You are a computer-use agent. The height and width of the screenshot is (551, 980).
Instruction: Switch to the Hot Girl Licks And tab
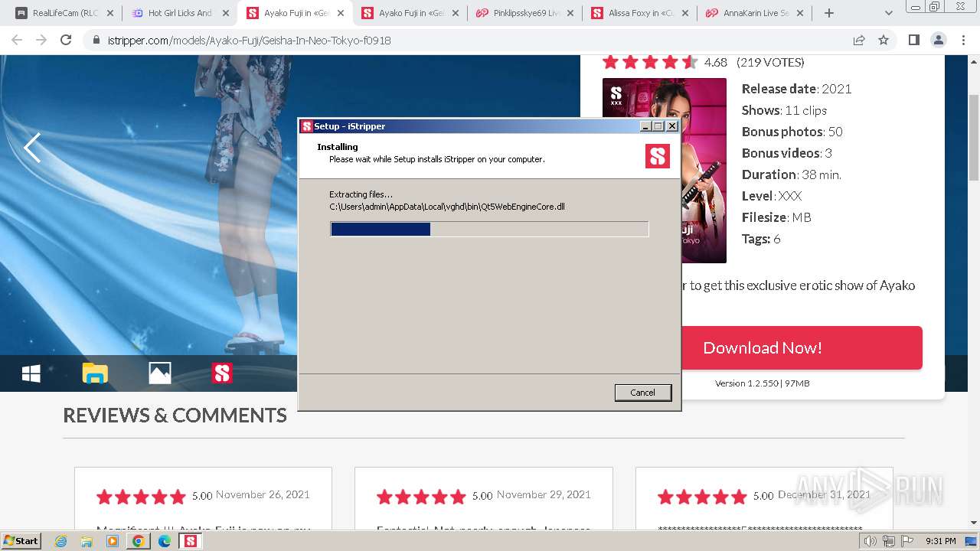click(180, 13)
